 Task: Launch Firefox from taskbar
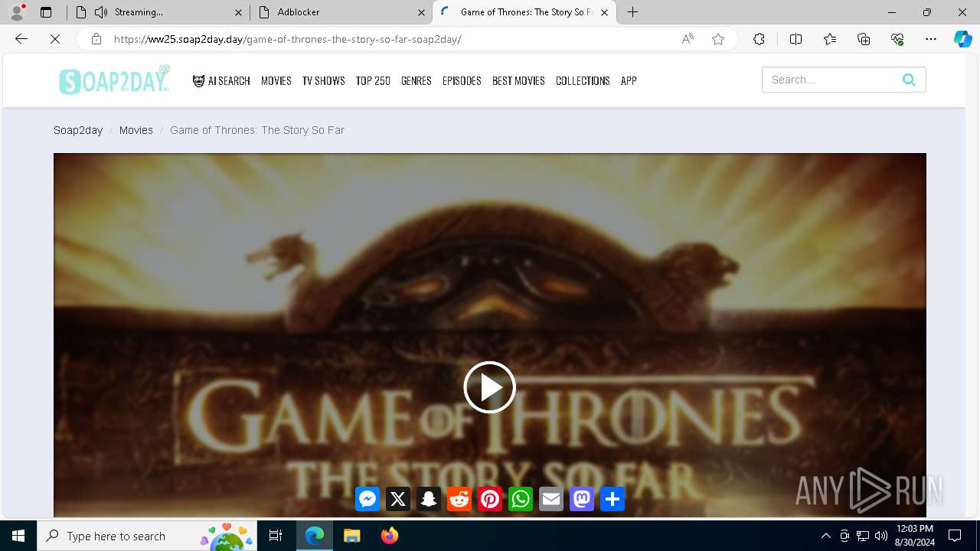point(389,536)
